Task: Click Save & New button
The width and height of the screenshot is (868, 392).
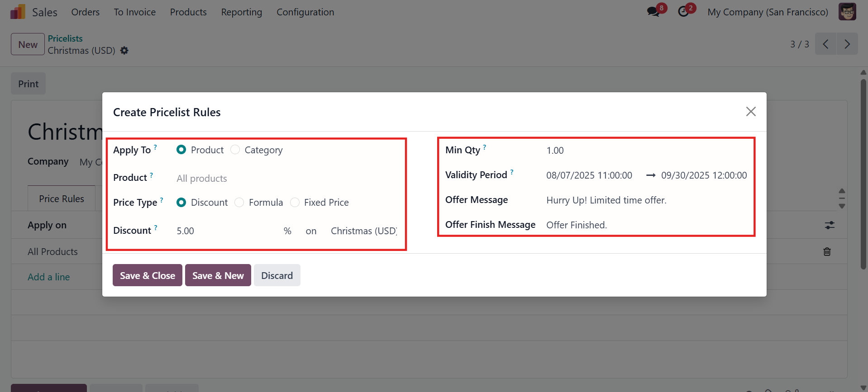Action: (218, 275)
